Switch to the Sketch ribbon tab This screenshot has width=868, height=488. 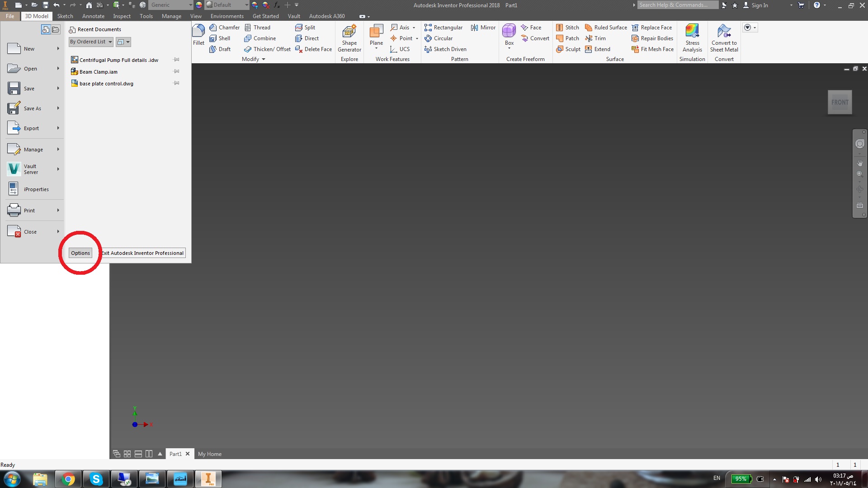click(x=65, y=16)
